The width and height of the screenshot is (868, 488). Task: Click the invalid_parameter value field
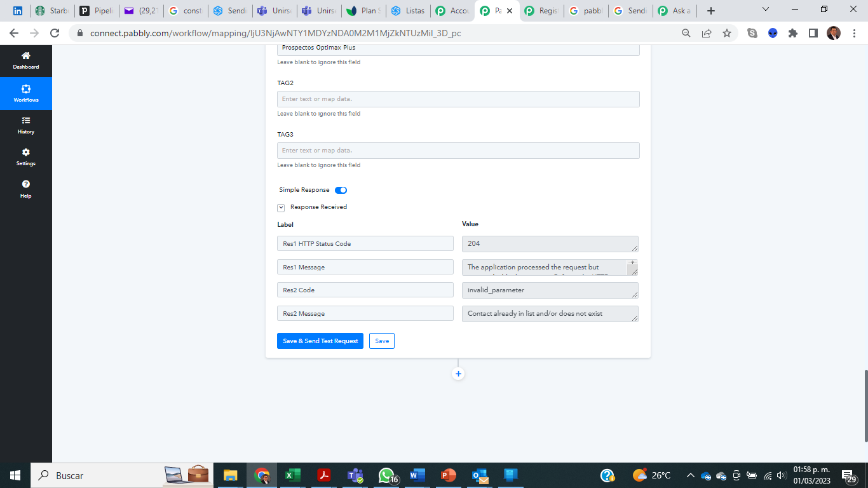click(550, 290)
